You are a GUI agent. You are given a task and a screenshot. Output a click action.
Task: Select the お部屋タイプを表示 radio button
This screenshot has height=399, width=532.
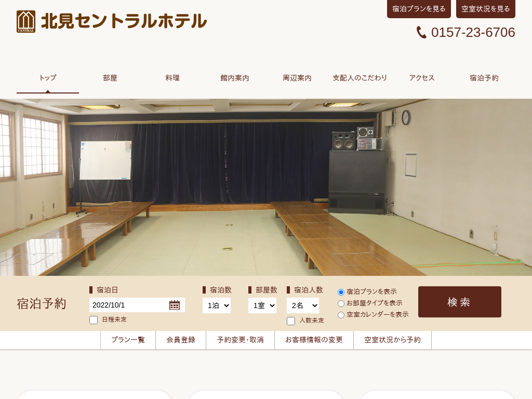341,303
